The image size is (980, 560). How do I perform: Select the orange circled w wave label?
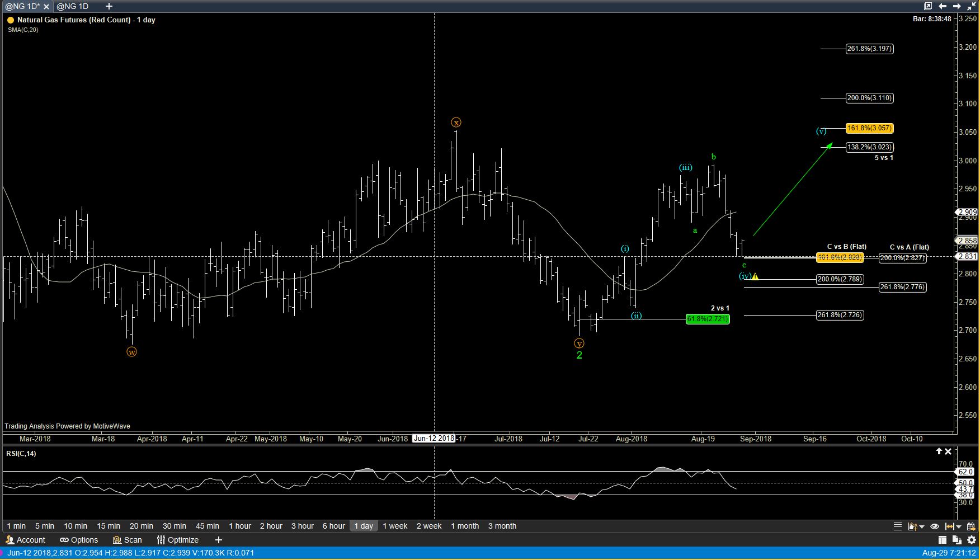click(x=131, y=352)
